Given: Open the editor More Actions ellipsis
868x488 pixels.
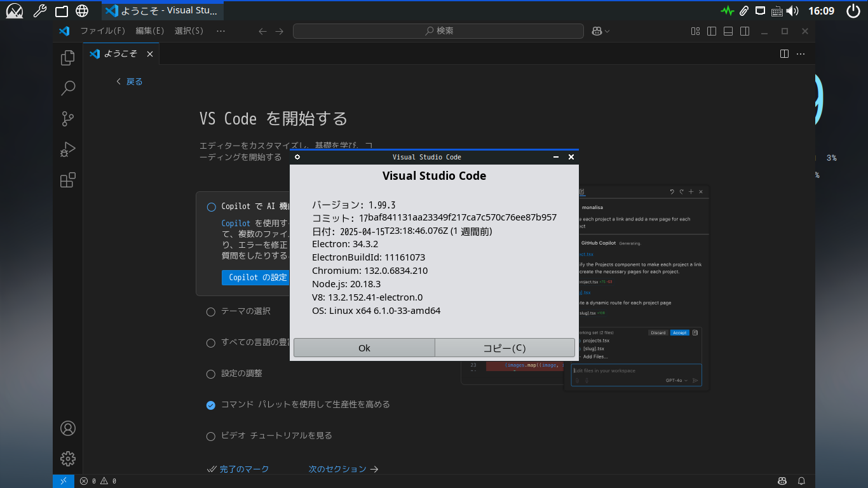Looking at the screenshot, I should [x=801, y=54].
